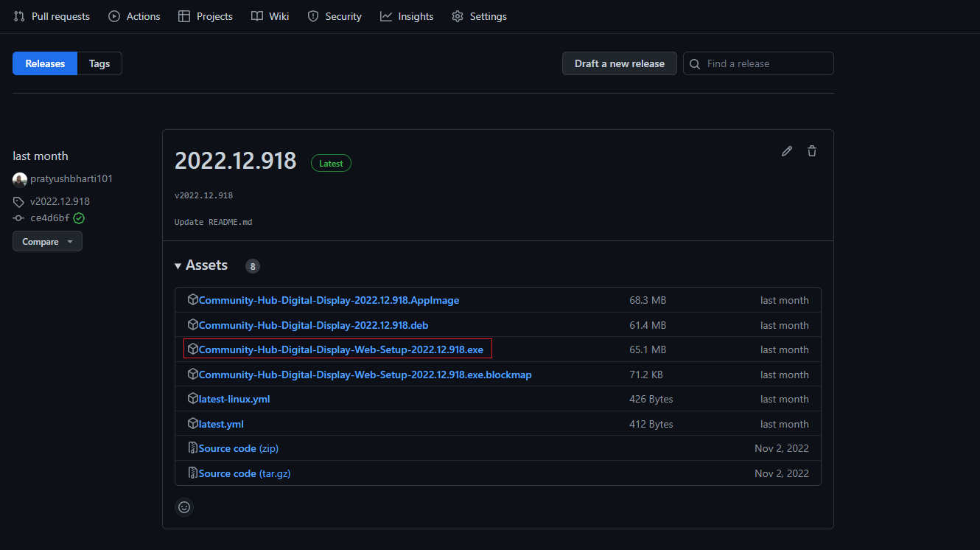The image size is (980, 550).
Task: Download Source code (tar.gz)
Action: (x=245, y=473)
